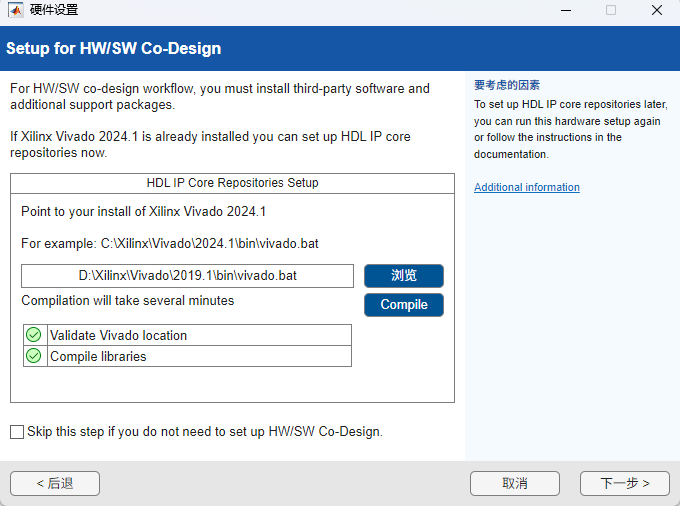Open the Additional information link
680x506 pixels.
pyautogui.click(x=526, y=187)
